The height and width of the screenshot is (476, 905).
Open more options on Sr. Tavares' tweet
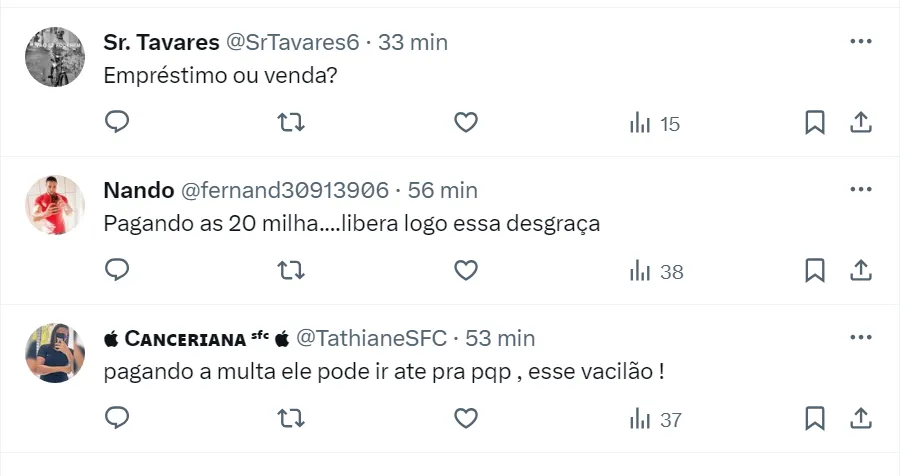[x=860, y=42]
